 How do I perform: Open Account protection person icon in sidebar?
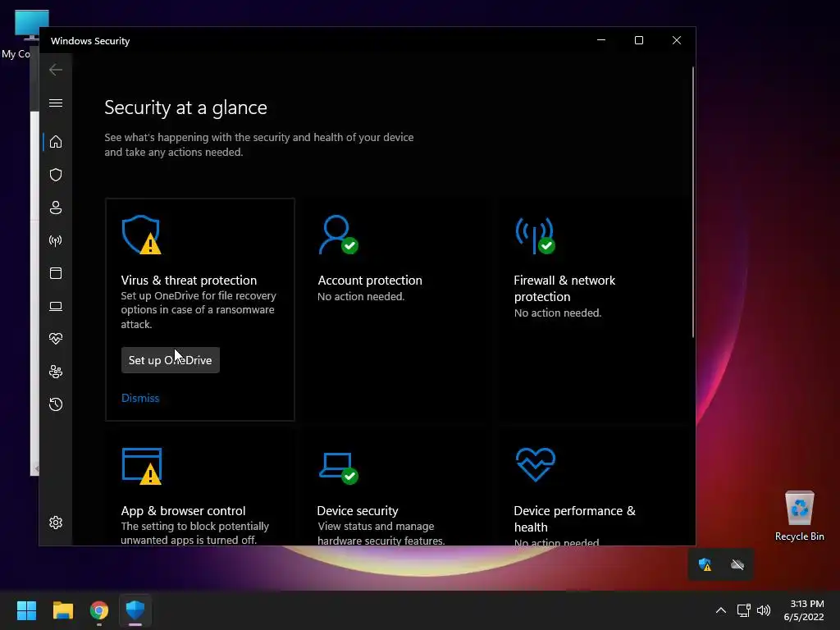[56, 208]
